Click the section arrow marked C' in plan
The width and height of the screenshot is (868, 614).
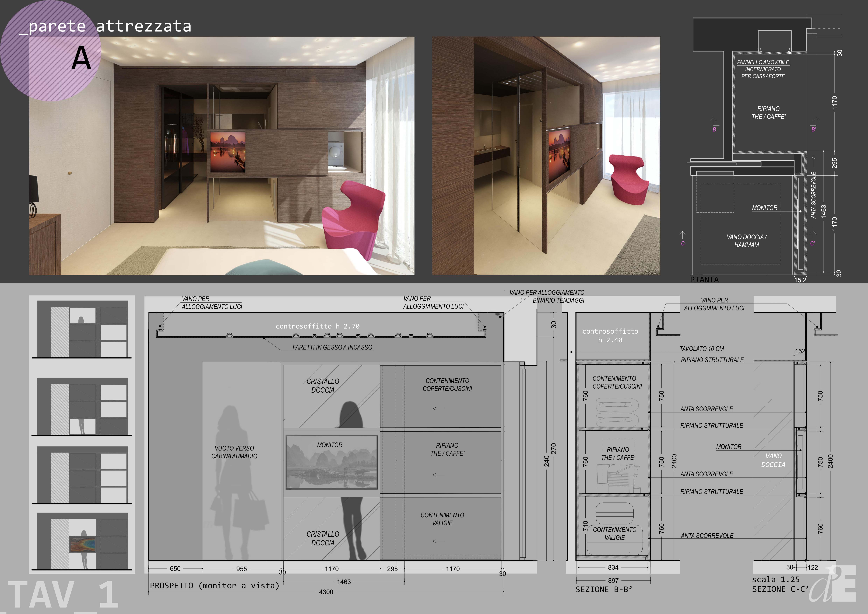(813, 235)
